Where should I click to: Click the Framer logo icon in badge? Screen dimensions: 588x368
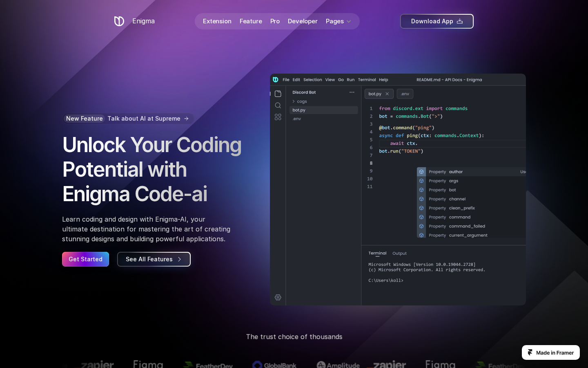click(530, 352)
